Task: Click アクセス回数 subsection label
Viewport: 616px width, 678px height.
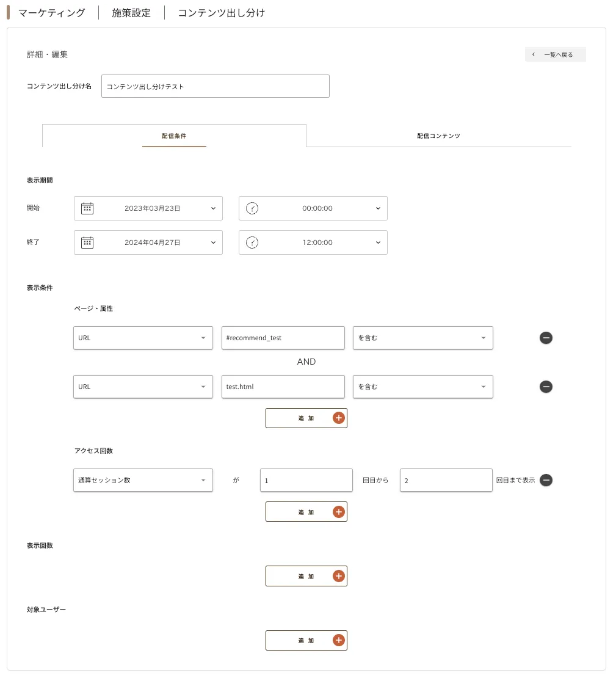Action: 93,451
